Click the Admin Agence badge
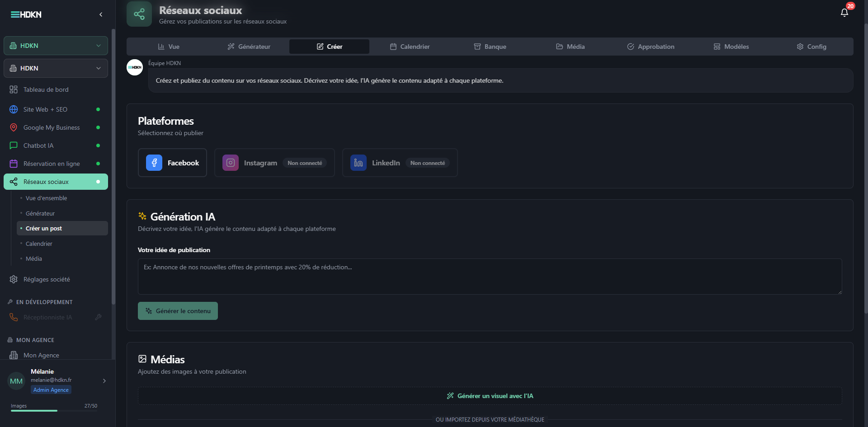The width and height of the screenshot is (868, 427). [x=51, y=390]
